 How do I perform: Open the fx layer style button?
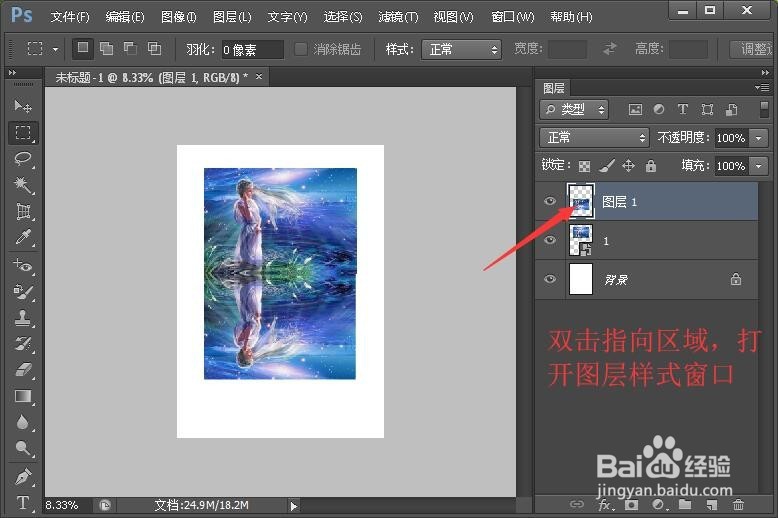605,505
